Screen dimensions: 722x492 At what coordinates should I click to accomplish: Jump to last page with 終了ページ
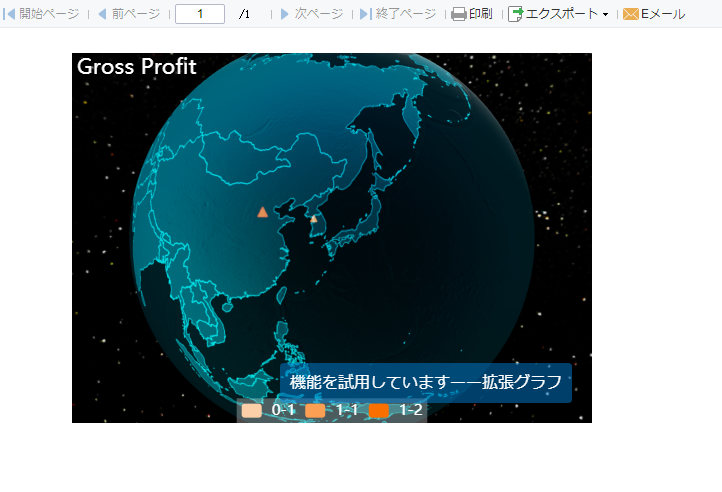click(x=398, y=14)
